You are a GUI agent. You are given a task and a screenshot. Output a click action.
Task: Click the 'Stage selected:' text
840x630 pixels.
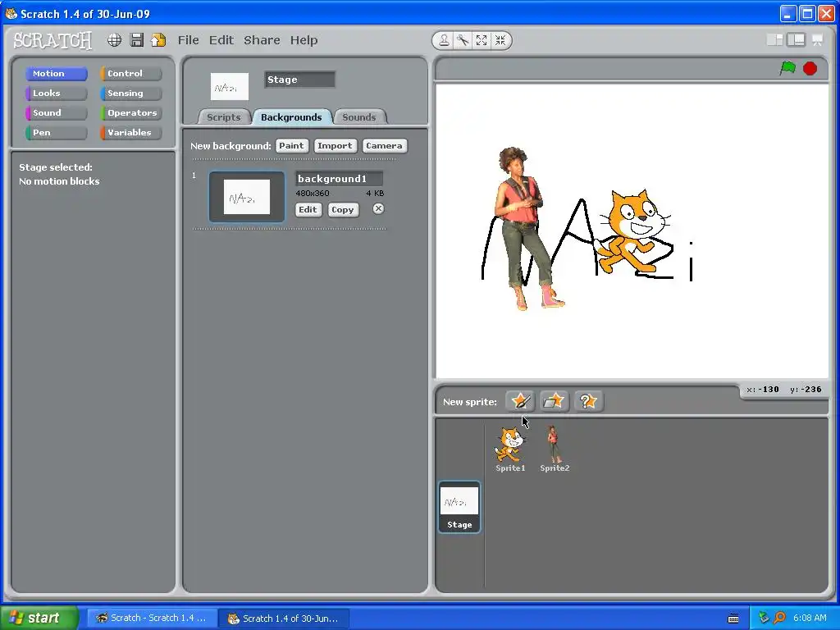(x=56, y=167)
